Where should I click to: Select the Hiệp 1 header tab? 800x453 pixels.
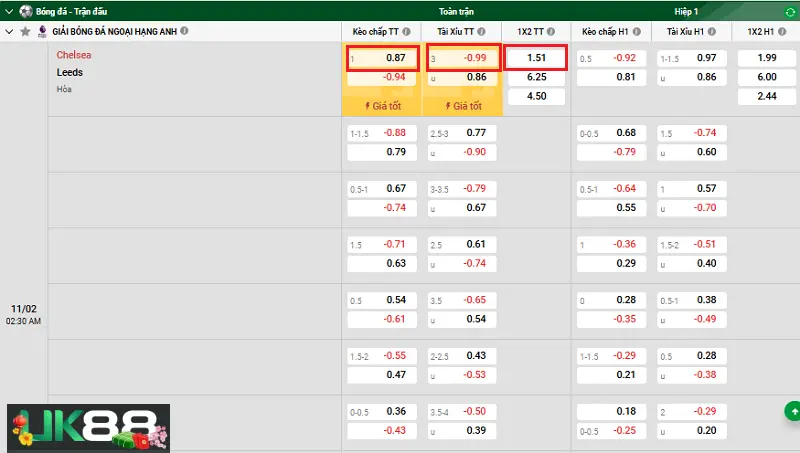[684, 11]
